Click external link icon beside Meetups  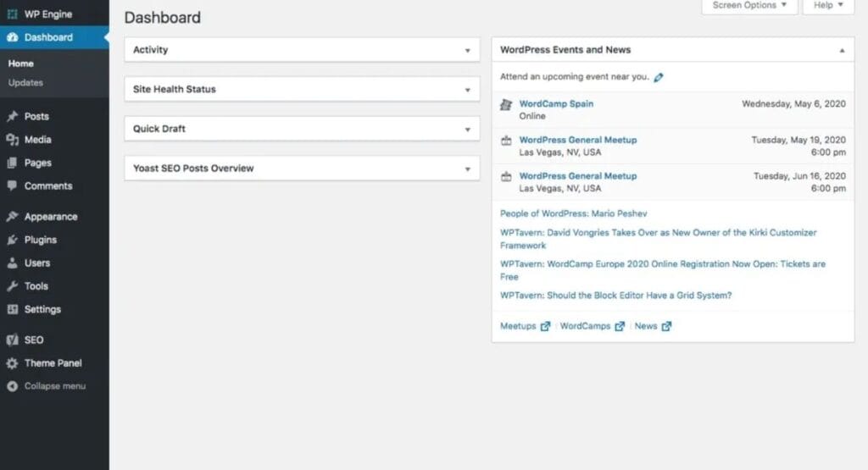(x=545, y=326)
